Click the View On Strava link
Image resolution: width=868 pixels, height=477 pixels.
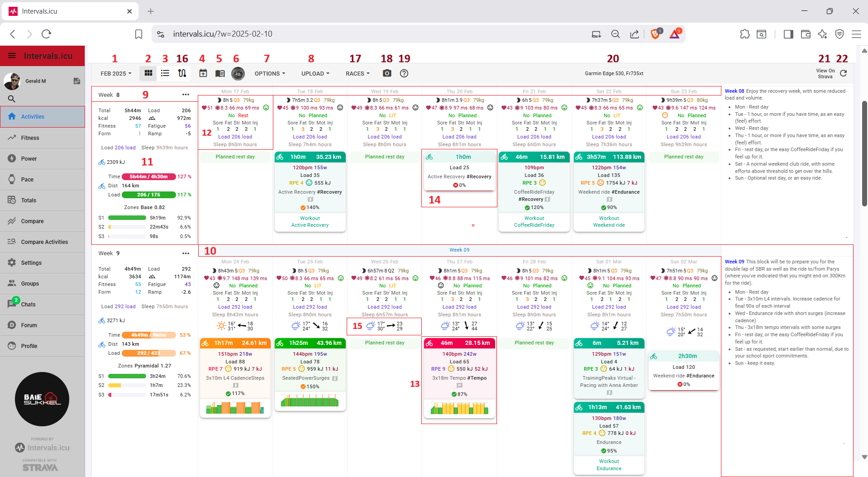click(x=825, y=73)
